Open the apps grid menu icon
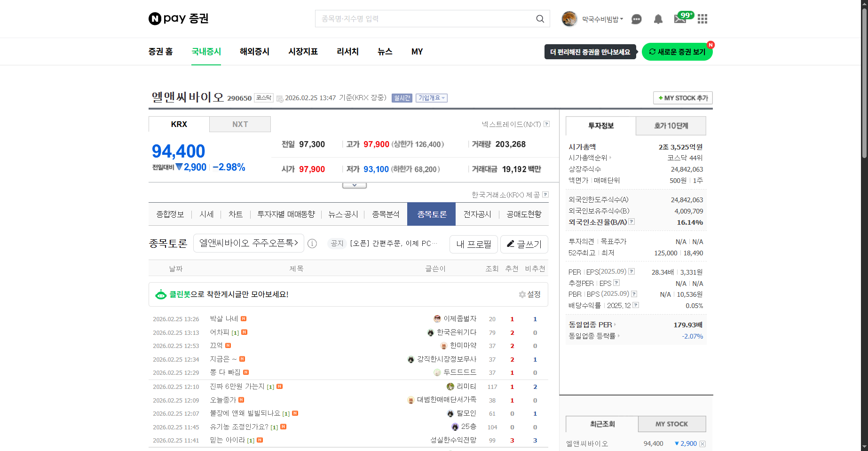Image resolution: width=868 pixels, height=451 pixels. (x=702, y=19)
